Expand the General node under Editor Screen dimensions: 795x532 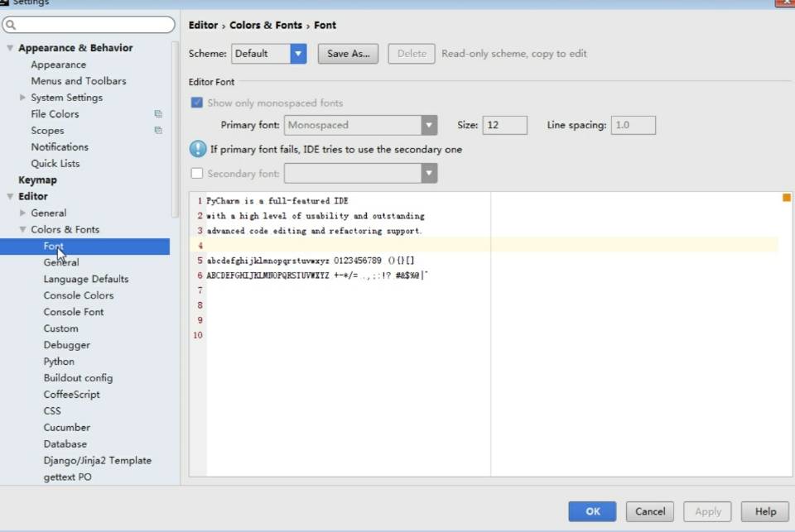coord(22,213)
